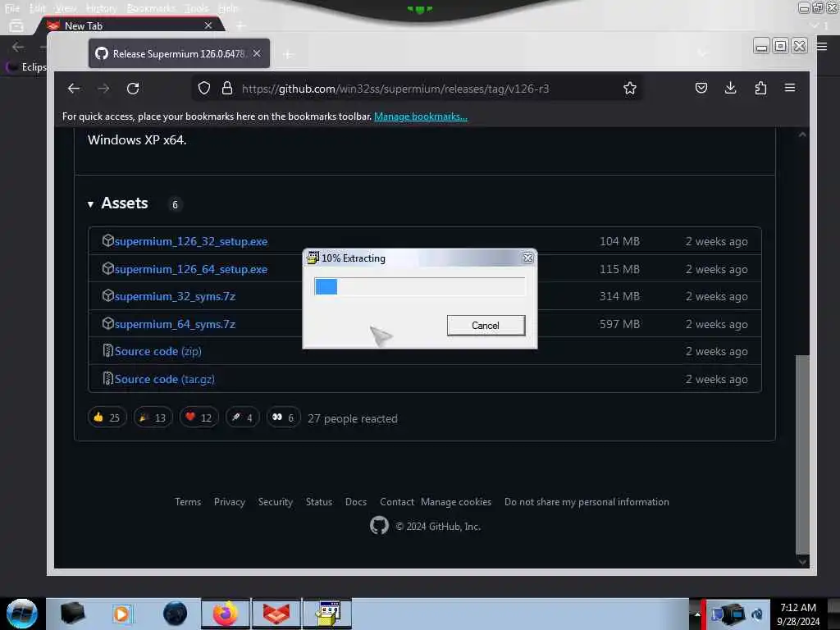This screenshot has height=630, width=840.
Task: Launch the media player taskbar icon
Action: tap(122, 614)
